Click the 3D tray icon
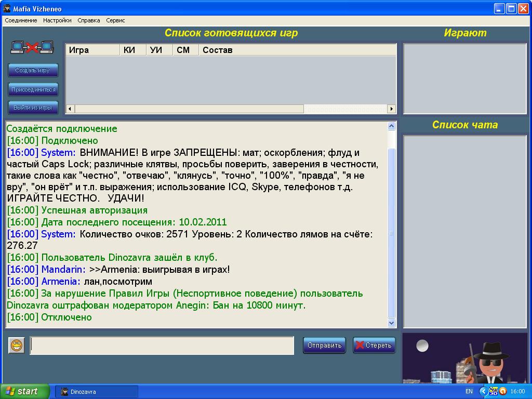Viewport: 532px width, 399px height. 493,391
